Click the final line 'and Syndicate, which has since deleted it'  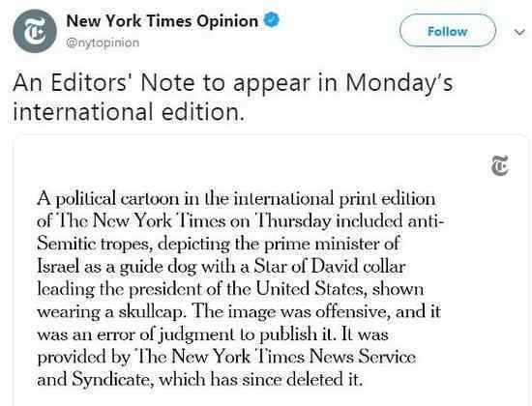point(200,379)
